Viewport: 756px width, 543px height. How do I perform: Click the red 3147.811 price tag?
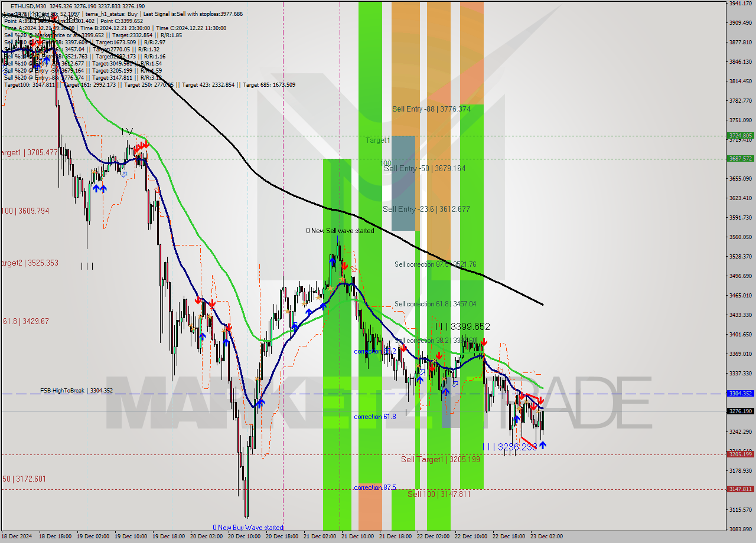(x=741, y=489)
